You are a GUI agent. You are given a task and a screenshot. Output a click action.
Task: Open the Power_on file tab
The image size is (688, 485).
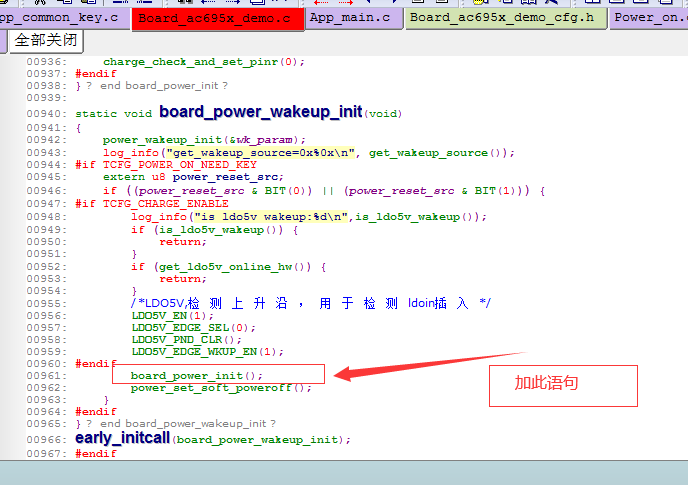click(649, 18)
